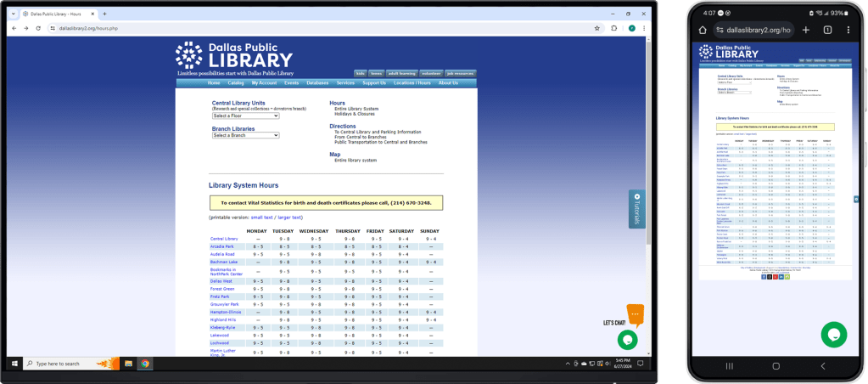868x384 pixels.
Task: Open the green chat bubble on desktop page
Action: [x=627, y=340]
